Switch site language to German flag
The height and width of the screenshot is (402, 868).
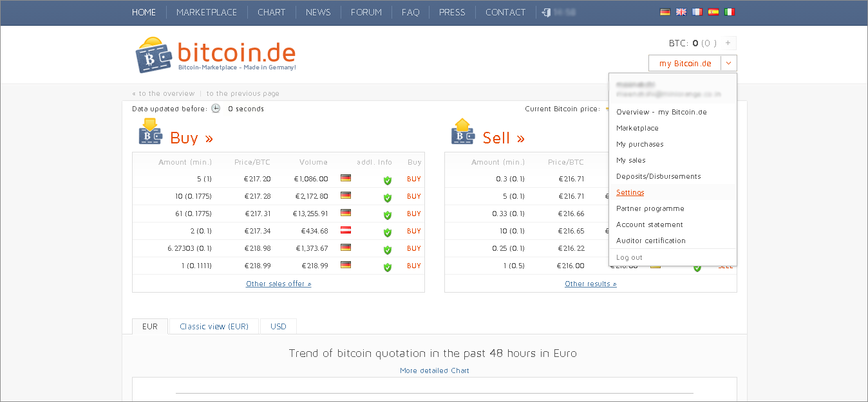pyautogui.click(x=665, y=12)
